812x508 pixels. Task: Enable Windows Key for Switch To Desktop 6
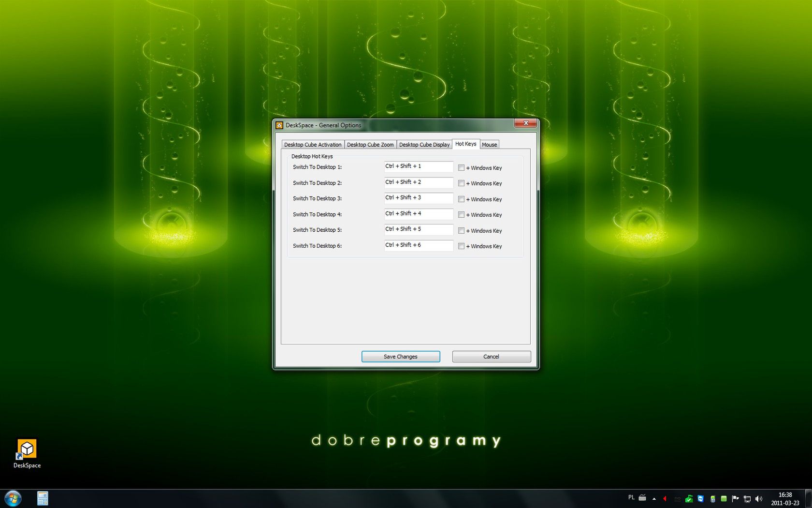pos(461,246)
